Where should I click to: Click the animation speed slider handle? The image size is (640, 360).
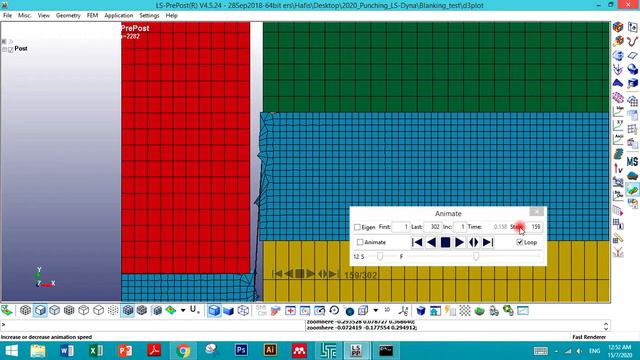[x=380, y=256]
